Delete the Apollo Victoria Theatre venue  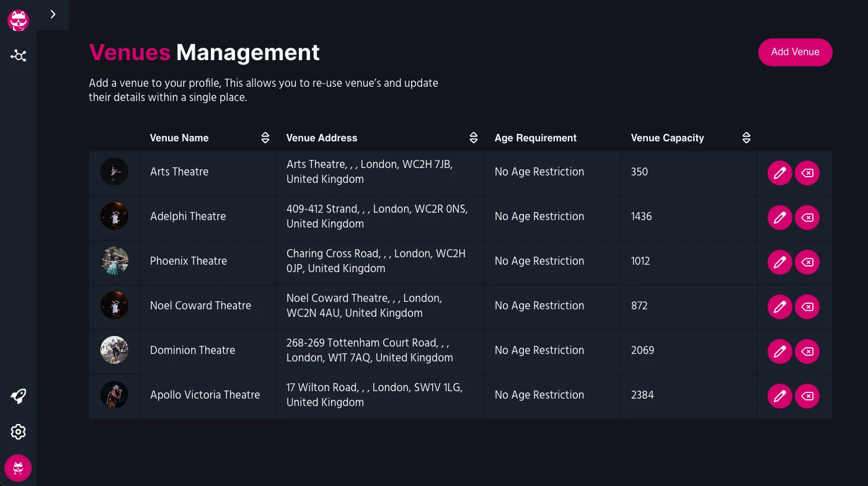[807, 396]
